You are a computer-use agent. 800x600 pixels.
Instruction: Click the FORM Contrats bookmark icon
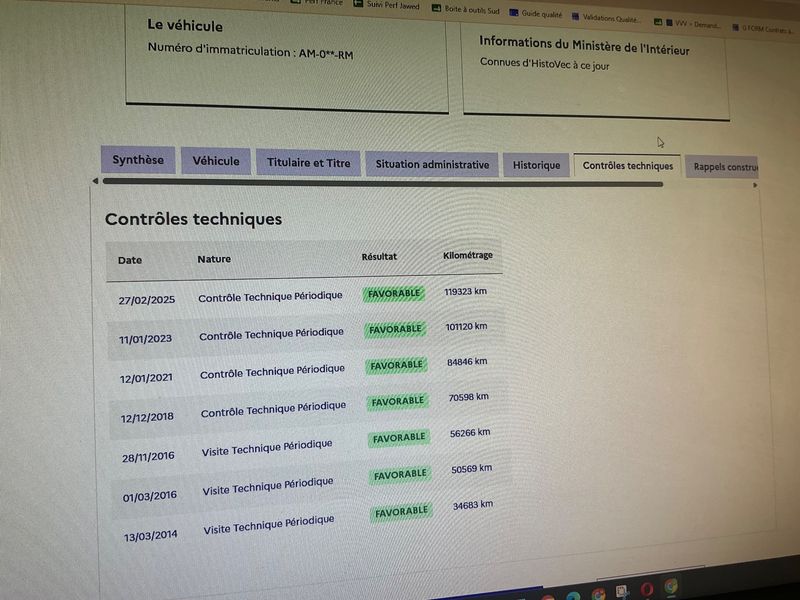click(735, 28)
